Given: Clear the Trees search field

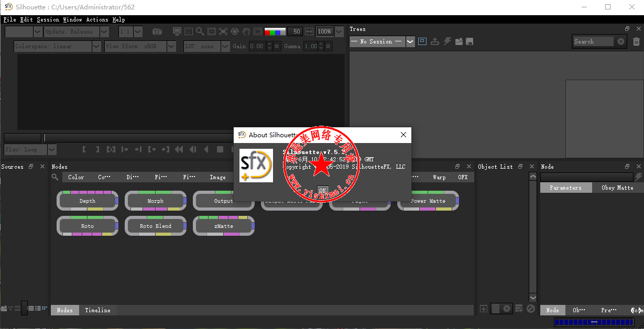Looking at the screenshot, I should tap(621, 41).
